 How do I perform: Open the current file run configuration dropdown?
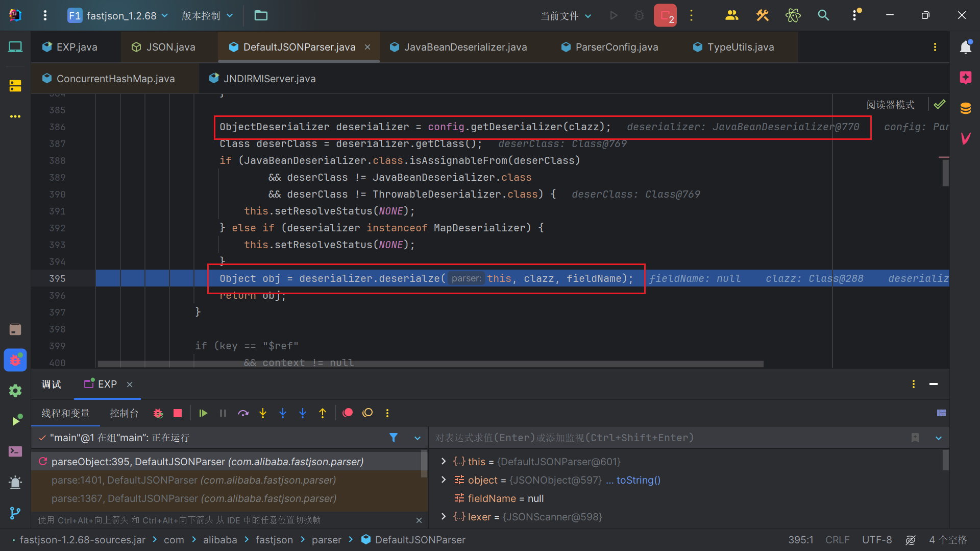pyautogui.click(x=566, y=15)
